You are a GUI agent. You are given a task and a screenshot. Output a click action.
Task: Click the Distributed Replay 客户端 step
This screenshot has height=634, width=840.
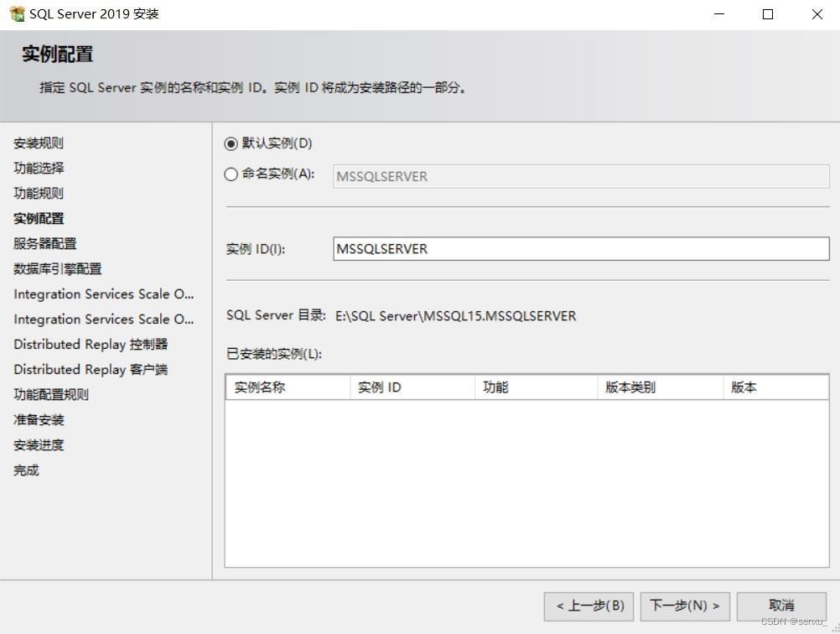pyautogui.click(x=91, y=369)
